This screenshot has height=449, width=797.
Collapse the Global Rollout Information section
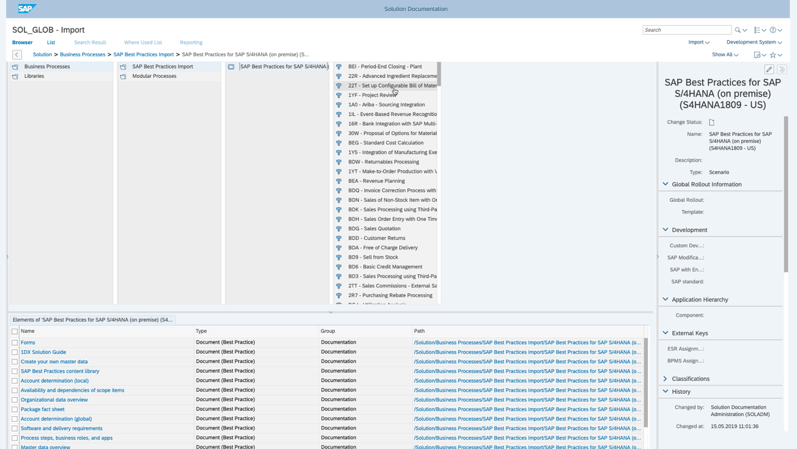pos(665,184)
